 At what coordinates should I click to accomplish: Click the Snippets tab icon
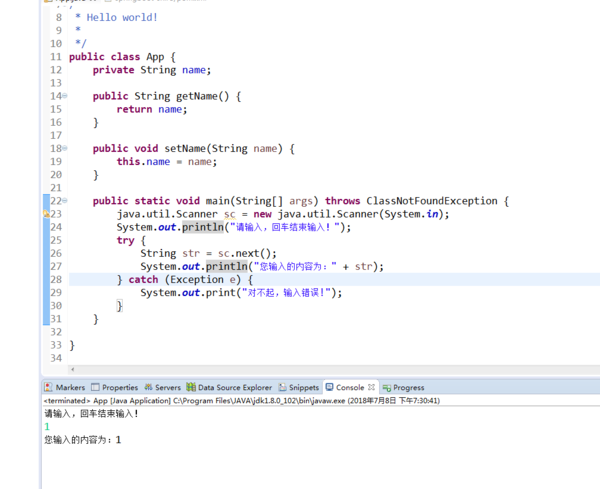(282, 387)
